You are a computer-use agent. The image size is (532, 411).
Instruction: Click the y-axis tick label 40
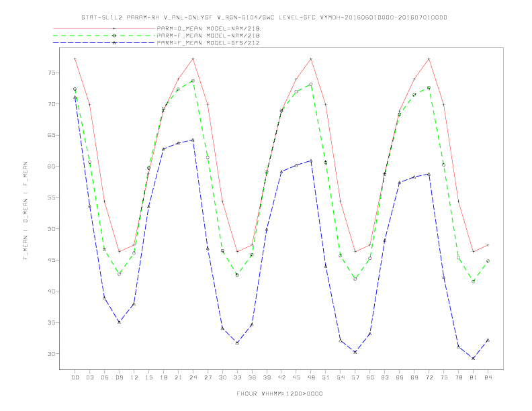[x=51, y=291]
